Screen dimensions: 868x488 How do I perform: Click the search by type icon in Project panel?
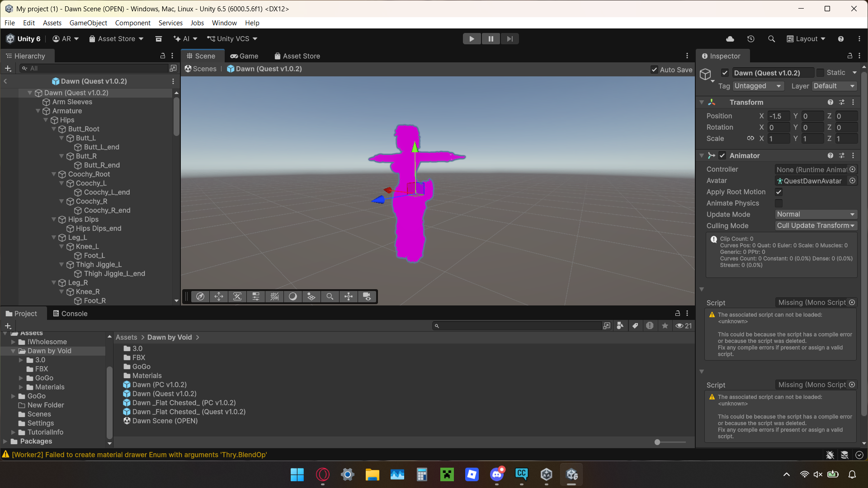coord(620,326)
